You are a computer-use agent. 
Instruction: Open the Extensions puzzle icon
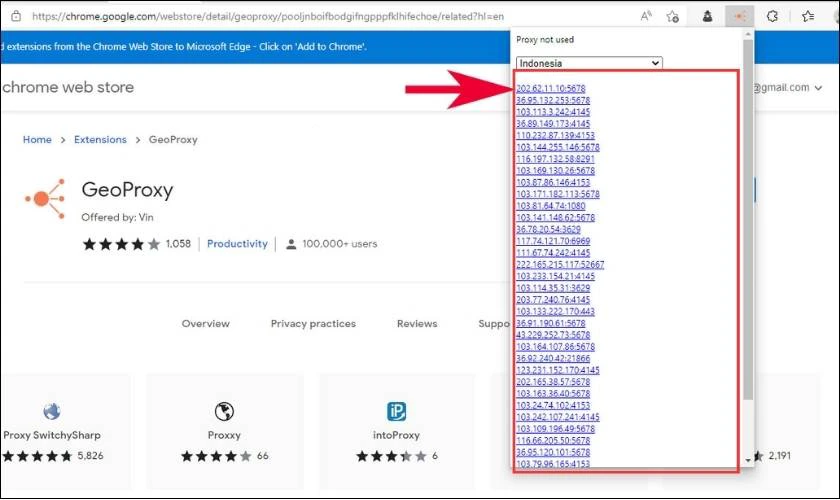(771, 17)
